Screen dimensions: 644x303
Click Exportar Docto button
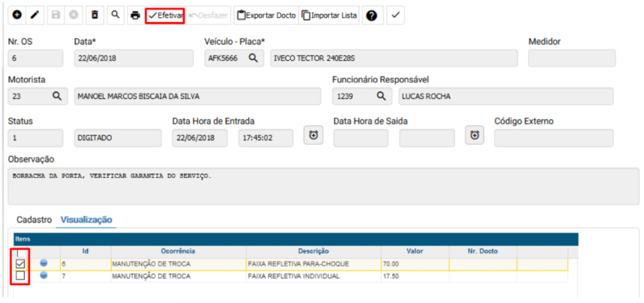click(x=265, y=15)
